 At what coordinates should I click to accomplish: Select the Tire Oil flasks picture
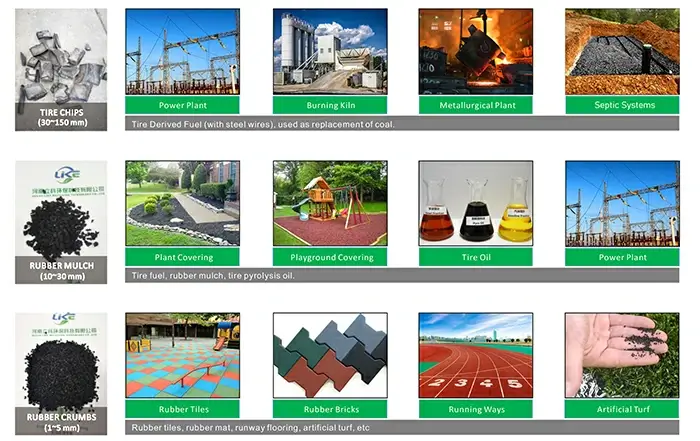coord(476,204)
